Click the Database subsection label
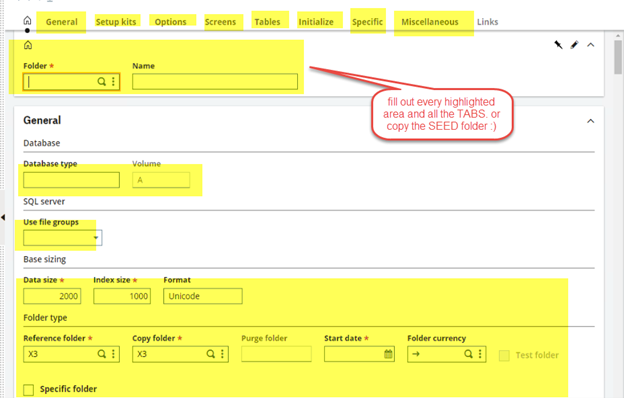 click(x=42, y=143)
